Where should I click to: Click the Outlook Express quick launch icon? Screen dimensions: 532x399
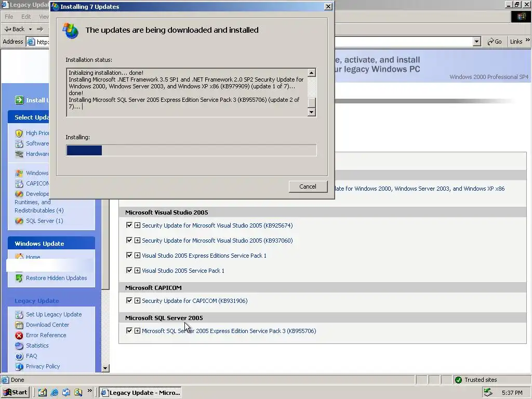(x=66, y=393)
